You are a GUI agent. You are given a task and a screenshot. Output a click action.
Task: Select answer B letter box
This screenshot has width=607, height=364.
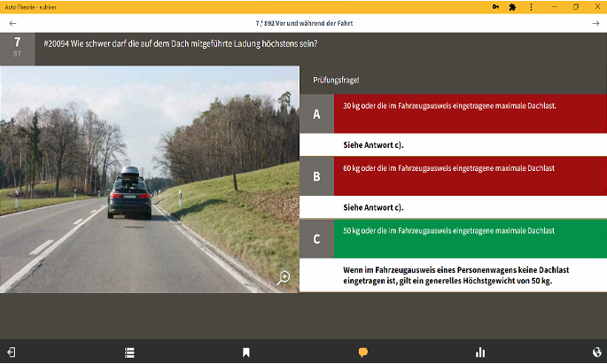click(316, 176)
